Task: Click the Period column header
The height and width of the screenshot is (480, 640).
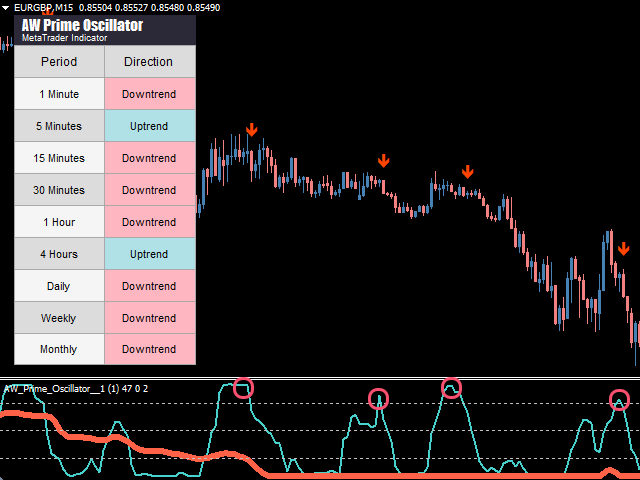Action: [59, 62]
